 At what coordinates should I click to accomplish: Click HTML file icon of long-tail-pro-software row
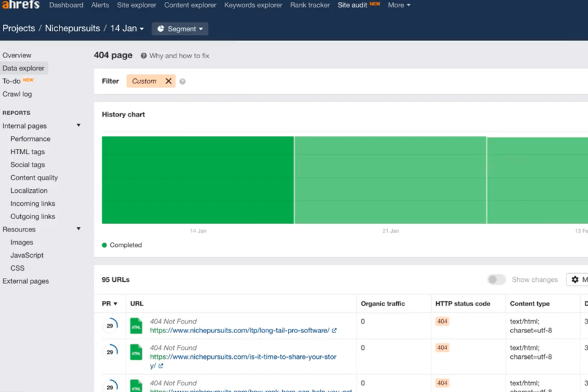point(136,326)
